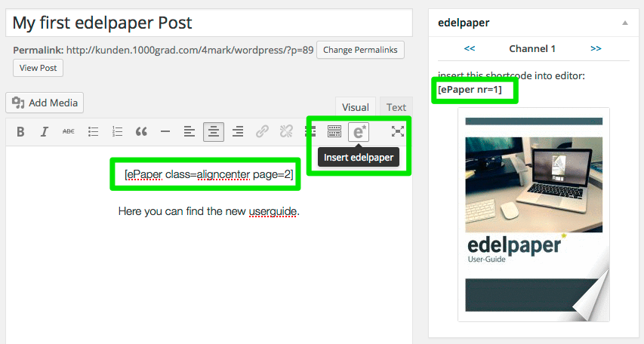This screenshot has width=644, height=344.
Task: Click the Add Media button
Action: click(45, 103)
